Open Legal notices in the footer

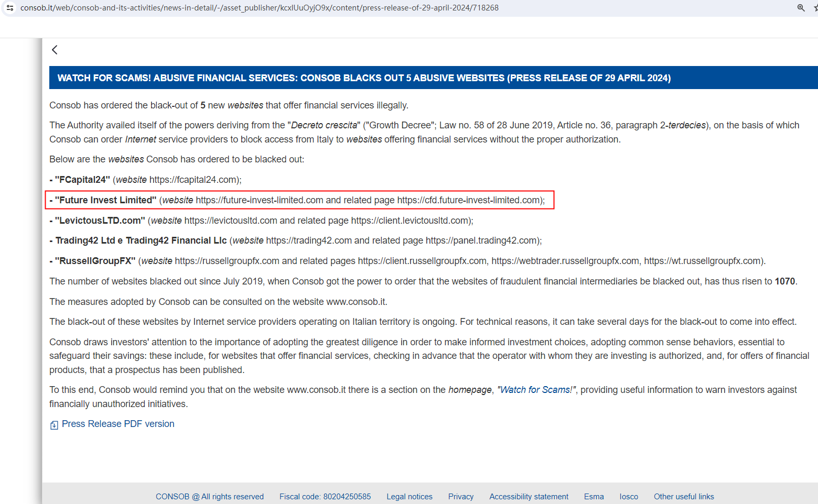pyautogui.click(x=409, y=497)
